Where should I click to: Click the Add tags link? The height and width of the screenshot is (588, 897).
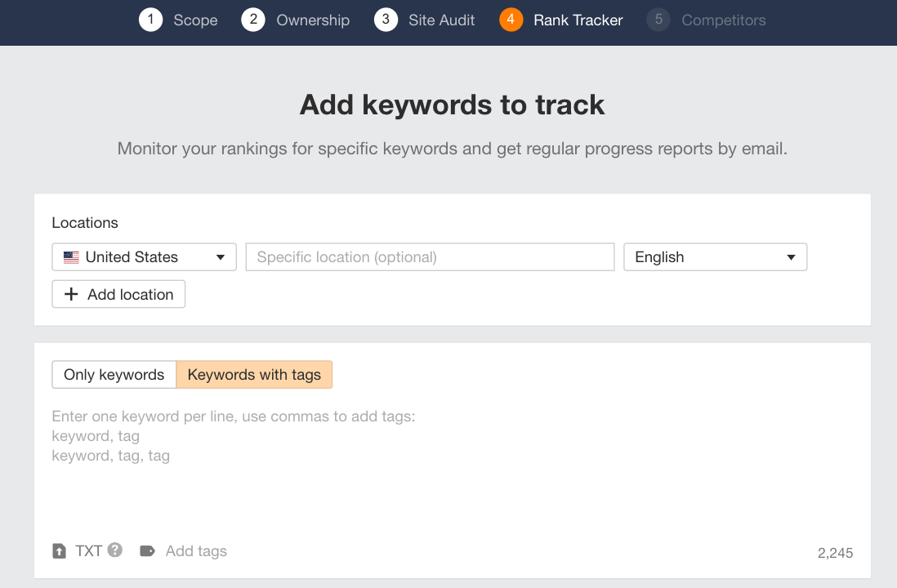point(196,550)
